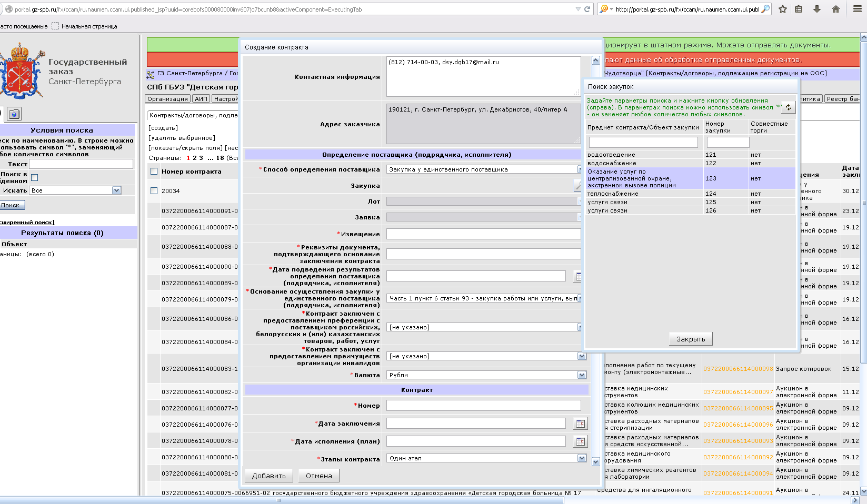Viewport: 867px width, 504px height.
Task: Click search magnifier in browser search box
Action: (x=766, y=9)
